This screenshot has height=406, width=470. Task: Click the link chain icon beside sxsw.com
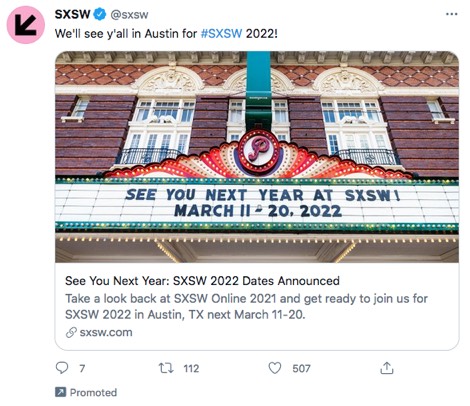click(71, 332)
